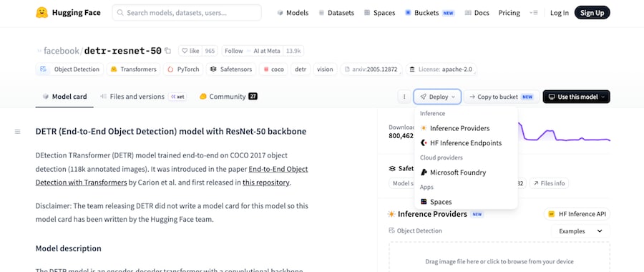Collapse the Deploy dropdown
The image size is (644, 272).
click(x=437, y=97)
